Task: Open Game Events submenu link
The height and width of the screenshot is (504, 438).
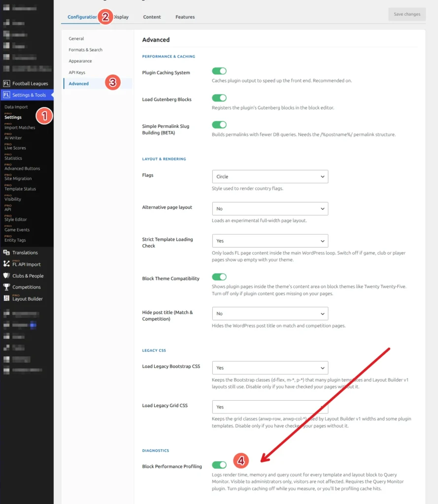Action: (x=17, y=229)
